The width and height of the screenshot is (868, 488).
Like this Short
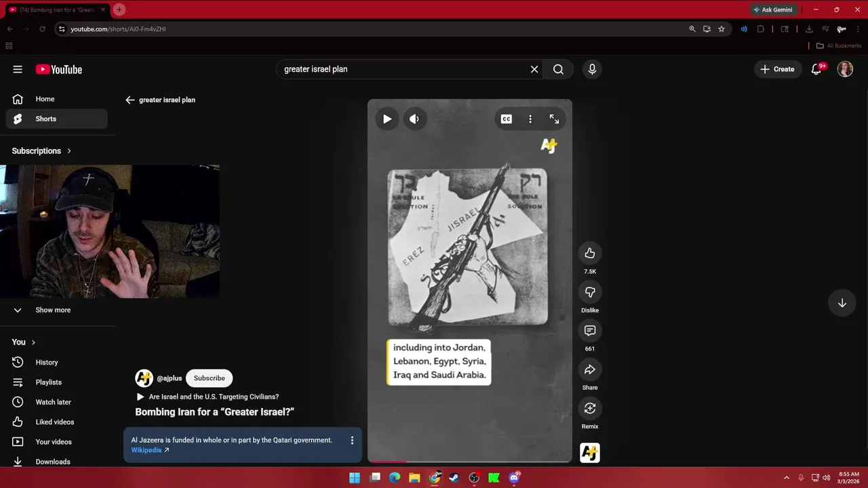tap(590, 253)
